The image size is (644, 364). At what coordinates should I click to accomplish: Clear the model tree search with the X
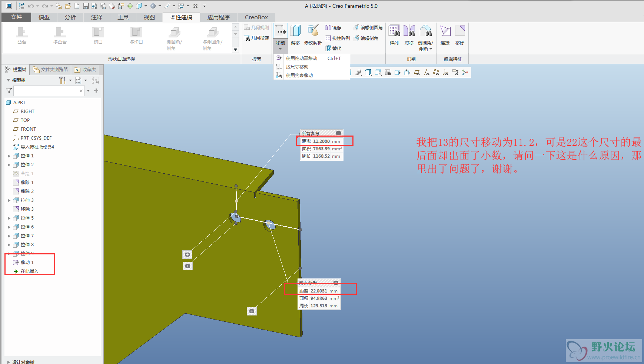81,91
